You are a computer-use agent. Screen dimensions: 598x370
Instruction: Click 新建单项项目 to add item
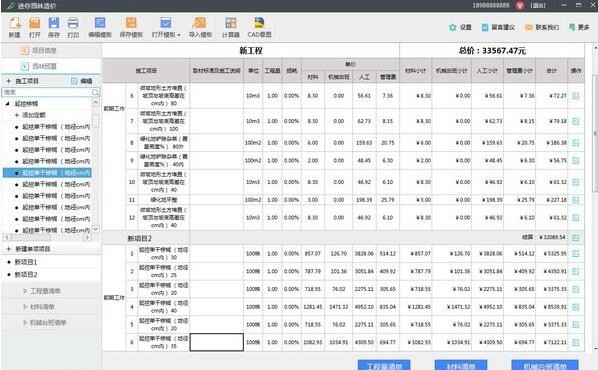pos(29,249)
